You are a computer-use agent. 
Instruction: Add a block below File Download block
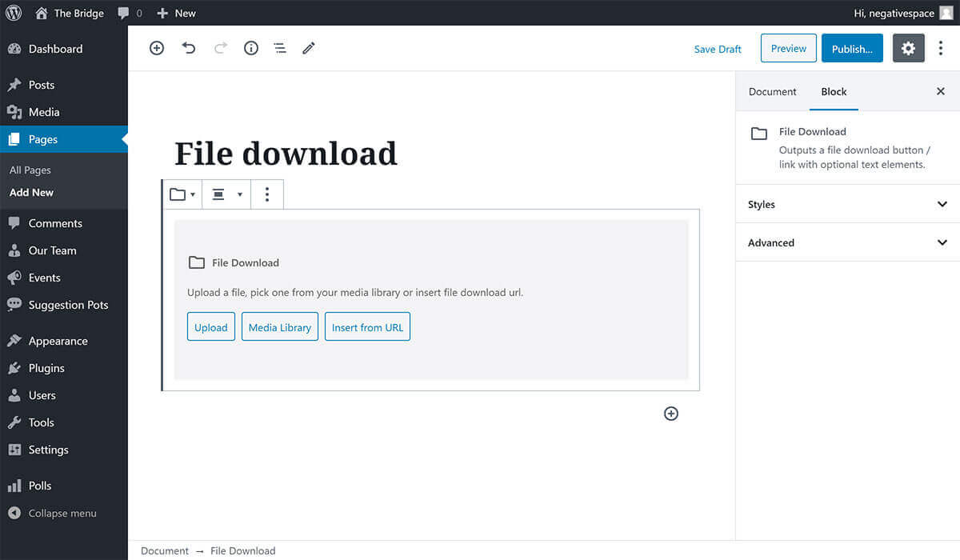click(671, 414)
